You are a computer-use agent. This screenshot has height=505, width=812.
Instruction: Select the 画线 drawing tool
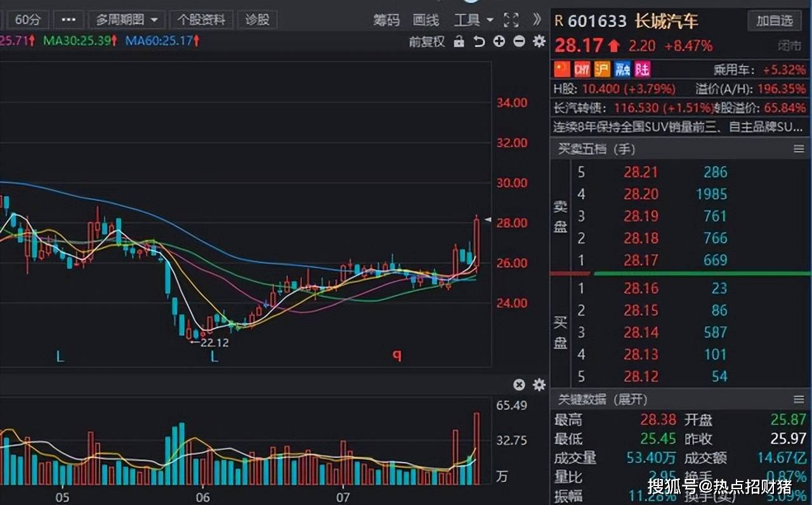point(426,20)
